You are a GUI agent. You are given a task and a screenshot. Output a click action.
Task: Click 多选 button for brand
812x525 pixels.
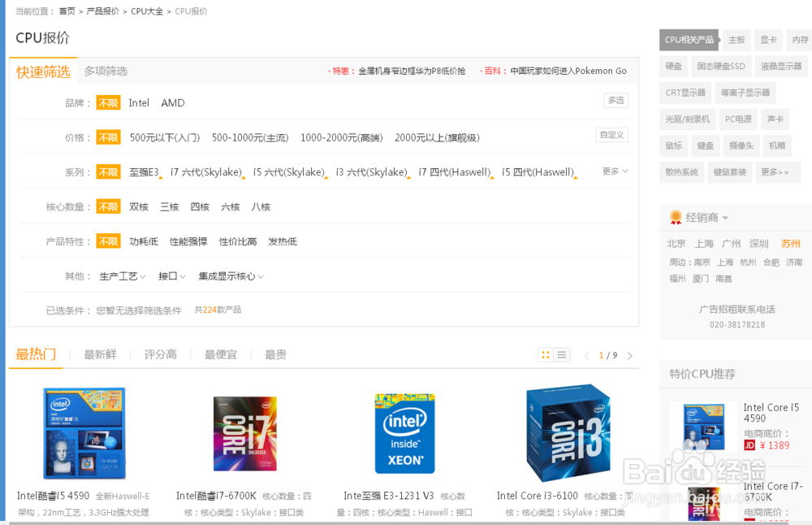(x=615, y=100)
